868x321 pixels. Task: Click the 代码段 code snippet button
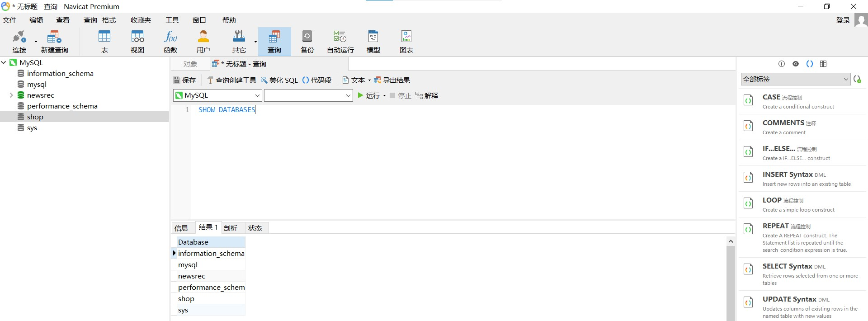(317, 80)
